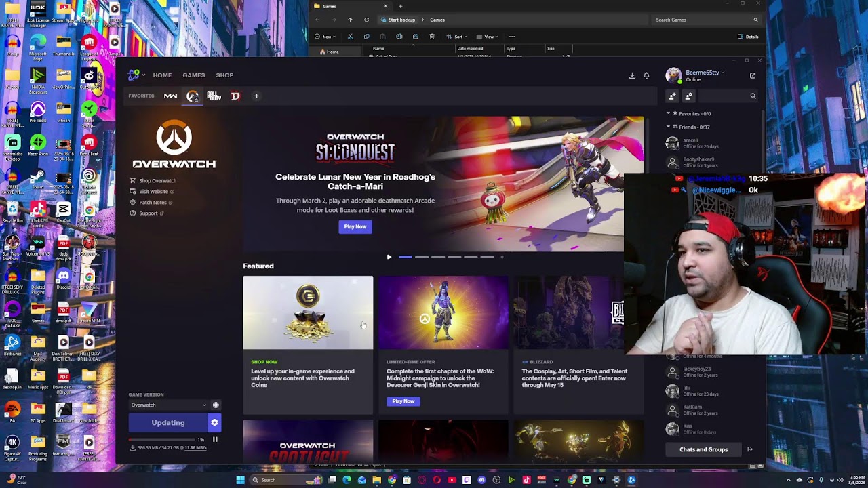Open the Patch Notes link
The image size is (868, 488).
(151, 203)
